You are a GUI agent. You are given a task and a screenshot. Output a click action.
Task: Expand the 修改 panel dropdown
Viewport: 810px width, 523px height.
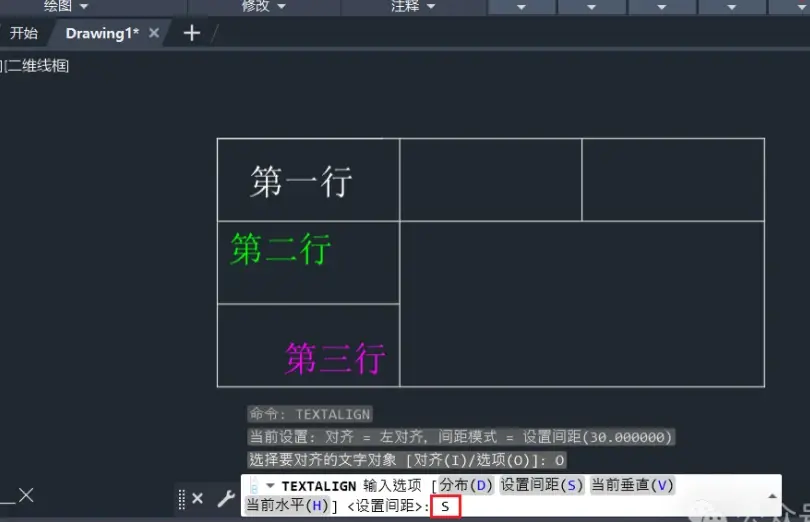pos(282,6)
